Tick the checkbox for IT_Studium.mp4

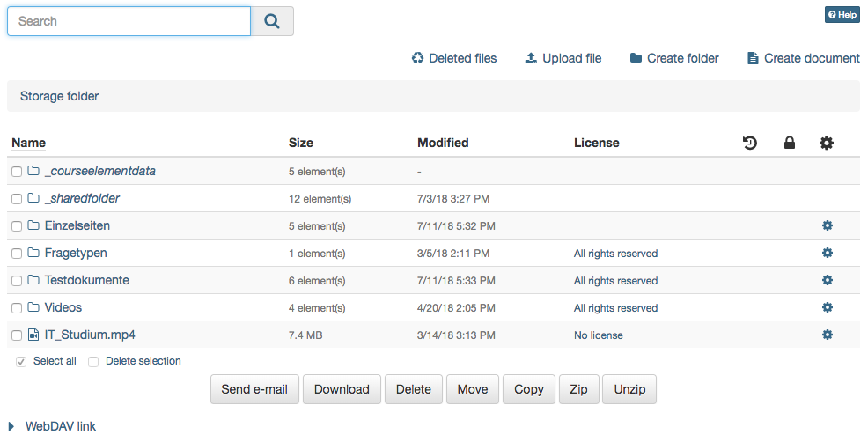pos(17,335)
